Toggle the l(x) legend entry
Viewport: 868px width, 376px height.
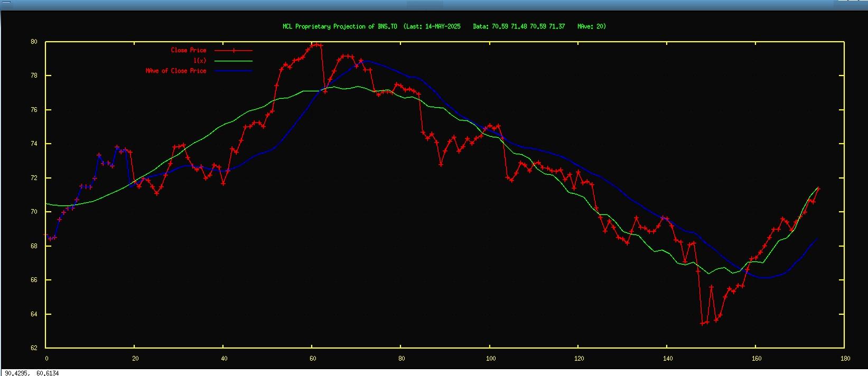[200, 61]
